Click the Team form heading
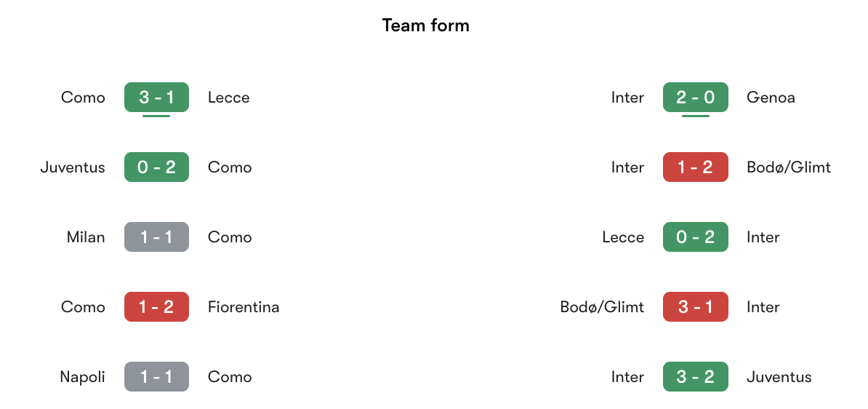Viewport: 868px width, 409px height. pyautogui.click(x=426, y=25)
